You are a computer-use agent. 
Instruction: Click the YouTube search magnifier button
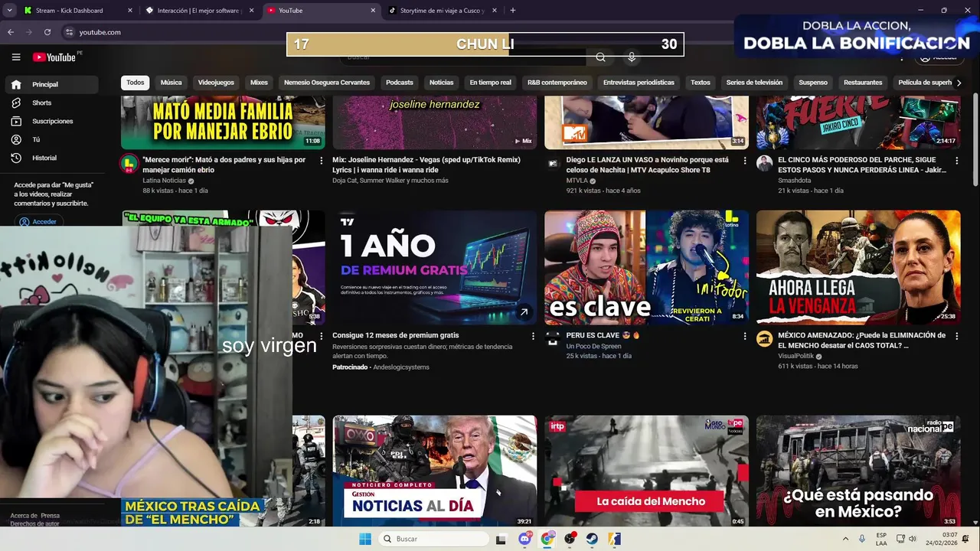600,57
